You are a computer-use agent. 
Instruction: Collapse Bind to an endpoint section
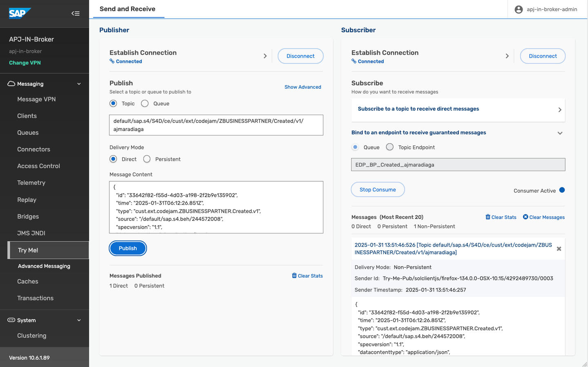[x=560, y=133]
